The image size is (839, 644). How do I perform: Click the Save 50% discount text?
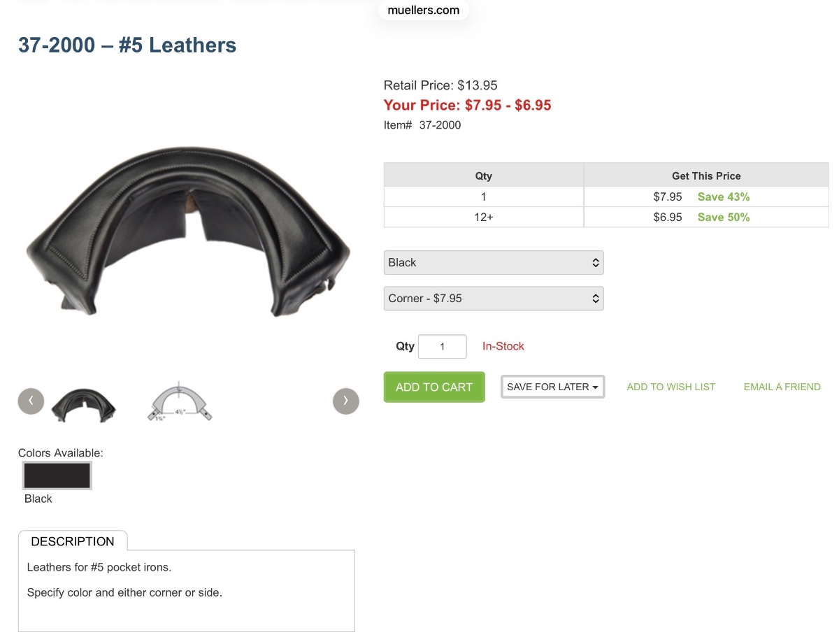click(x=724, y=217)
